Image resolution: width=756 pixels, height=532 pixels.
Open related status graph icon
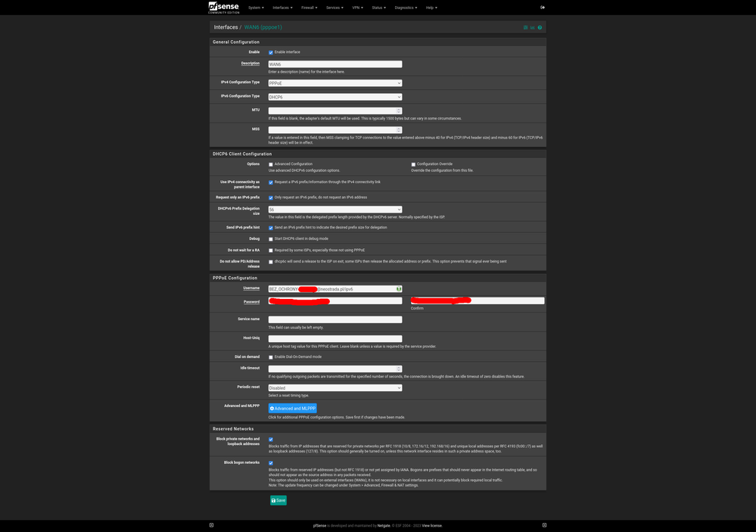(x=532, y=27)
